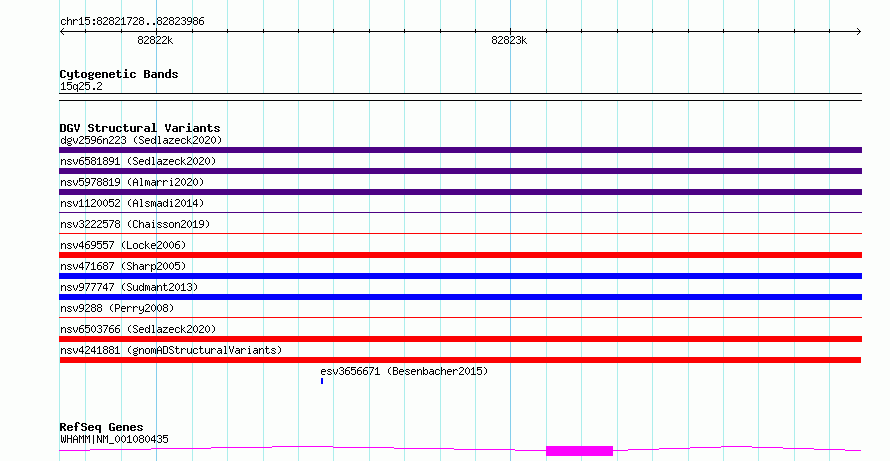
Task: Open variant label nsv1120052 (Alsmadi2014)
Action: (x=132, y=203)
